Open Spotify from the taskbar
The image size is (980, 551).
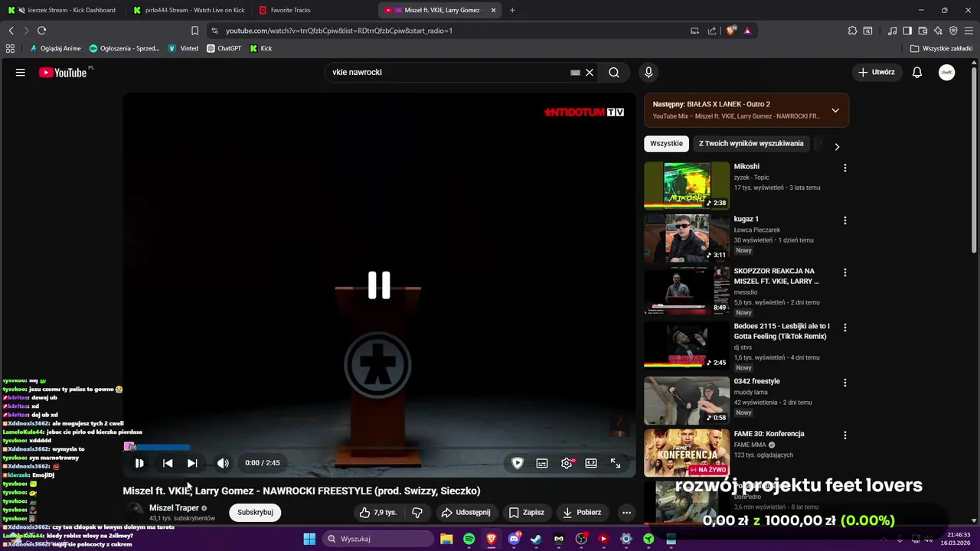point(469,539)
